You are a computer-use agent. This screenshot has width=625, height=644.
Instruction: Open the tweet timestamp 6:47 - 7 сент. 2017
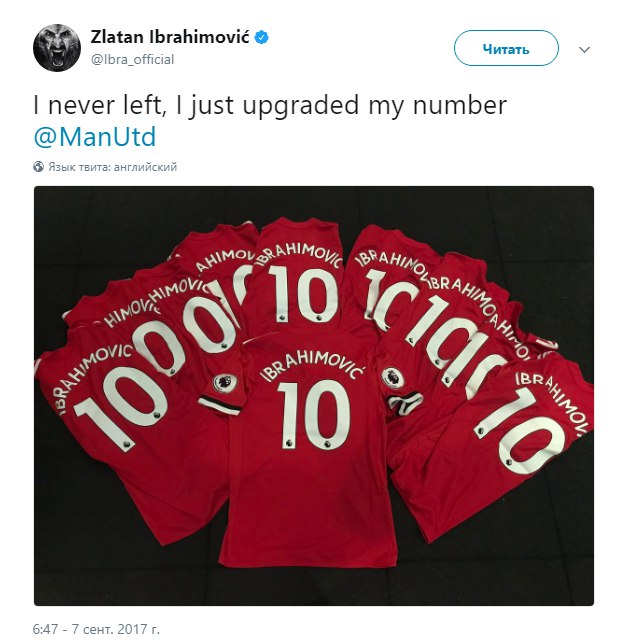(97, 629)
